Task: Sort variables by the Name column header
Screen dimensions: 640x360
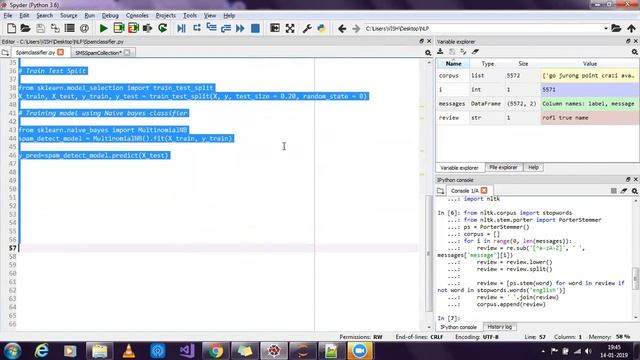Action: (x=453, y=64)
